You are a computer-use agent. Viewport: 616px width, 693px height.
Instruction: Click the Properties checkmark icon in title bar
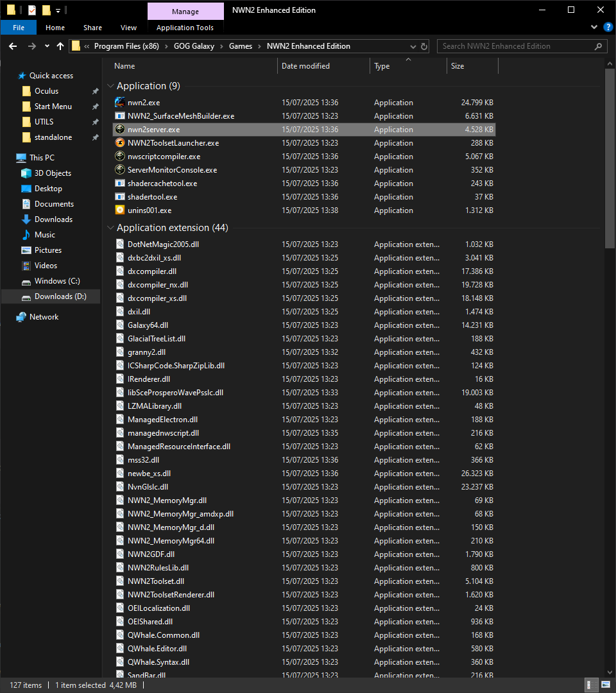[x=32, y=10]
